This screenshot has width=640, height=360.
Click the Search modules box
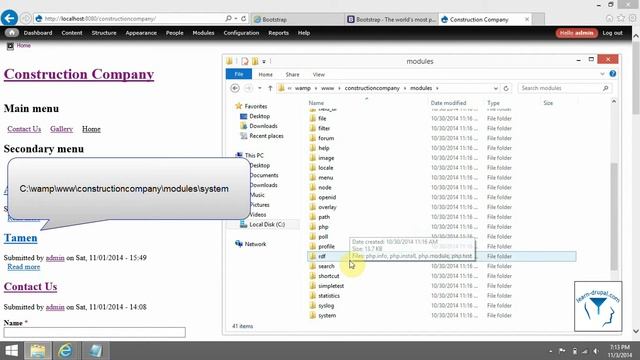pos(565,88)
